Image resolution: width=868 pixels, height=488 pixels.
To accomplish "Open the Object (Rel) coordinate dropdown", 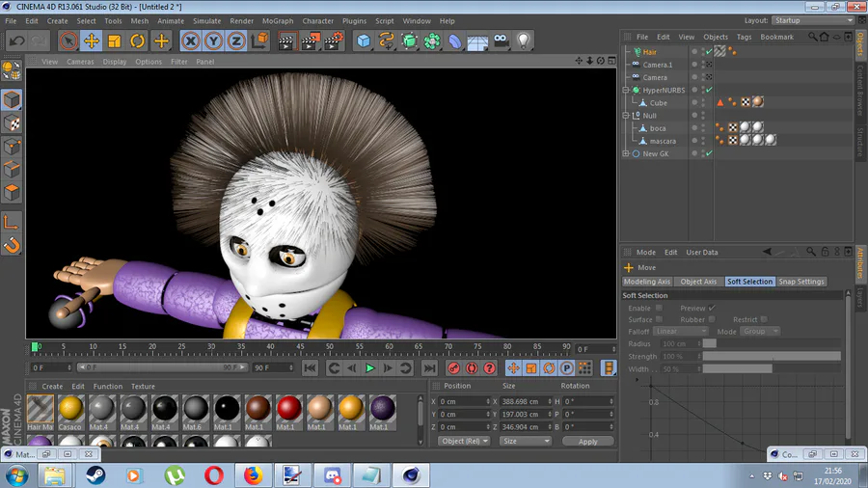I will pos(464,441).
